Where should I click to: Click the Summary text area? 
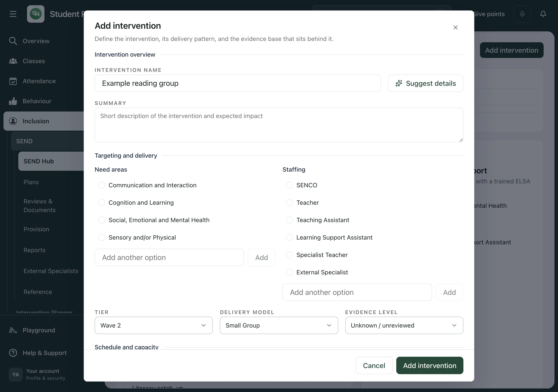point(279,125)
